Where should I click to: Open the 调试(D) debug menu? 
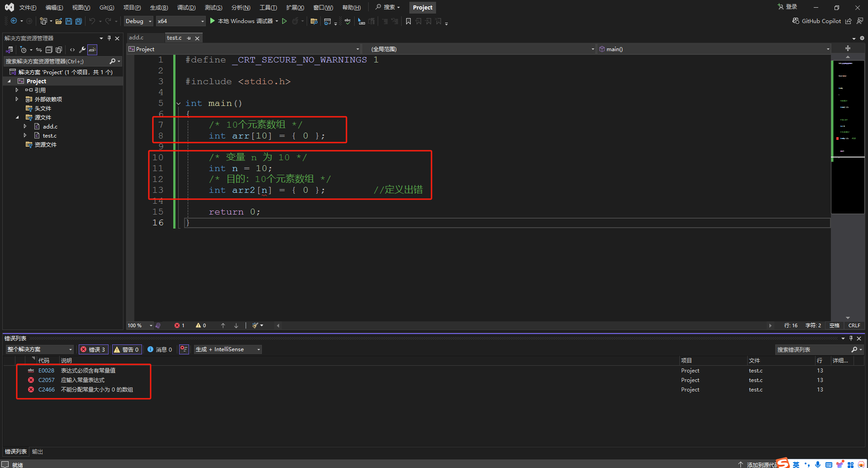pyautogui.click(x=186, y=8)
